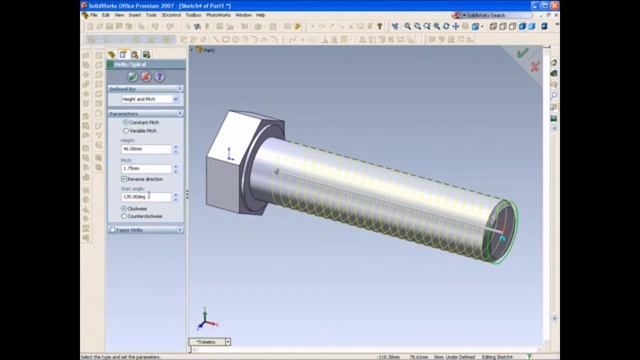This screenshot has width=640, height=360.
Task: Click the SolidWorks Search box
Action: click(x=499, y=15)
